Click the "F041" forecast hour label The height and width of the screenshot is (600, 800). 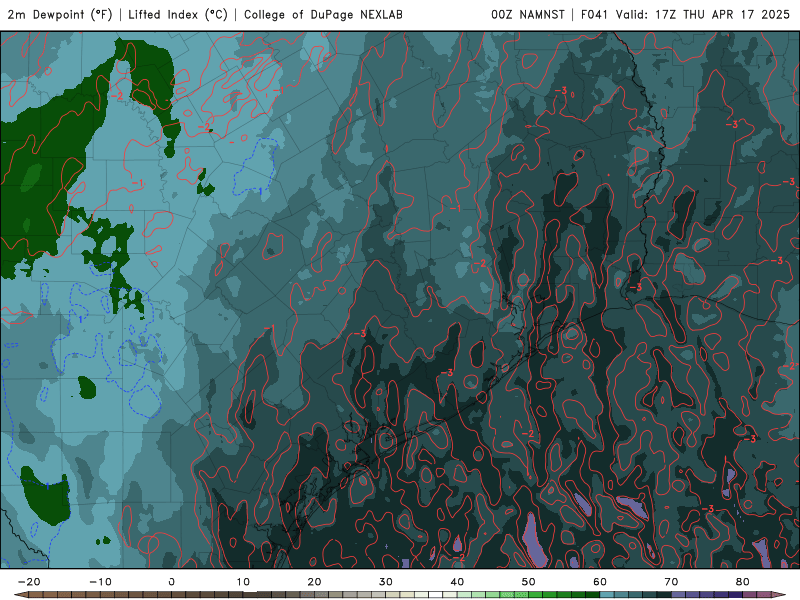[x=594, y=15]
